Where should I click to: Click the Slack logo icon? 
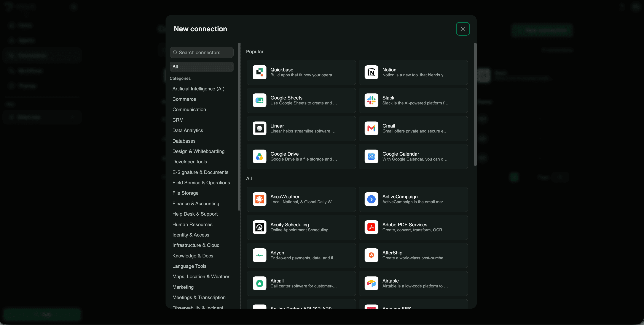click(x=371, y=100)
